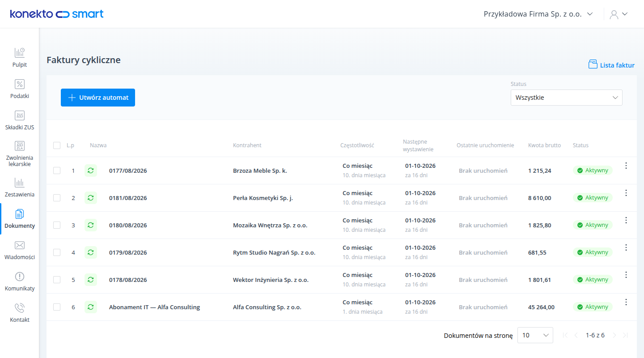This screenshot has height=358, width=644.
Task: Expand the Status filter Wszystkie dropdown
Action: [567, 98]
